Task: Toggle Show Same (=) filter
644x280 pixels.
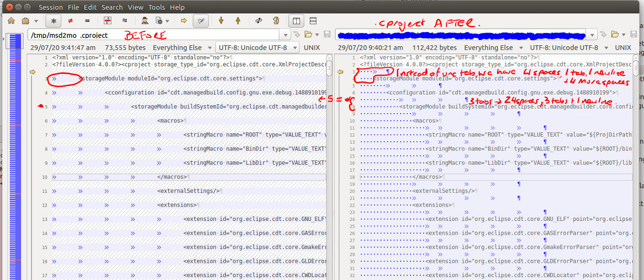Action: point(87,21)
